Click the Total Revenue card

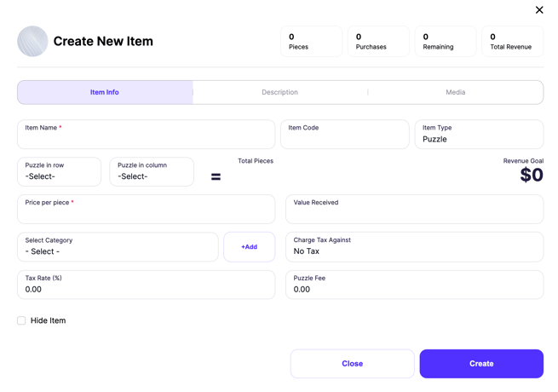pyautogui.click(x=513, y=41)
